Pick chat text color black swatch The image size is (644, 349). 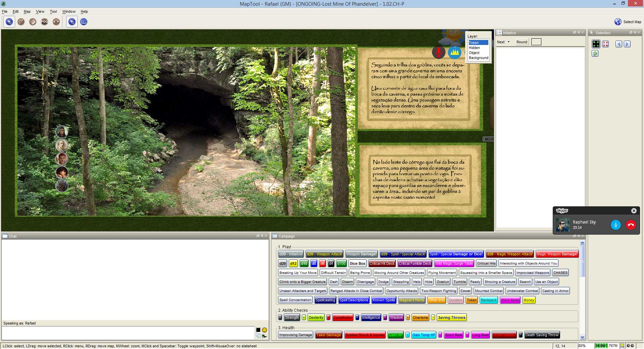pos(258,330)
